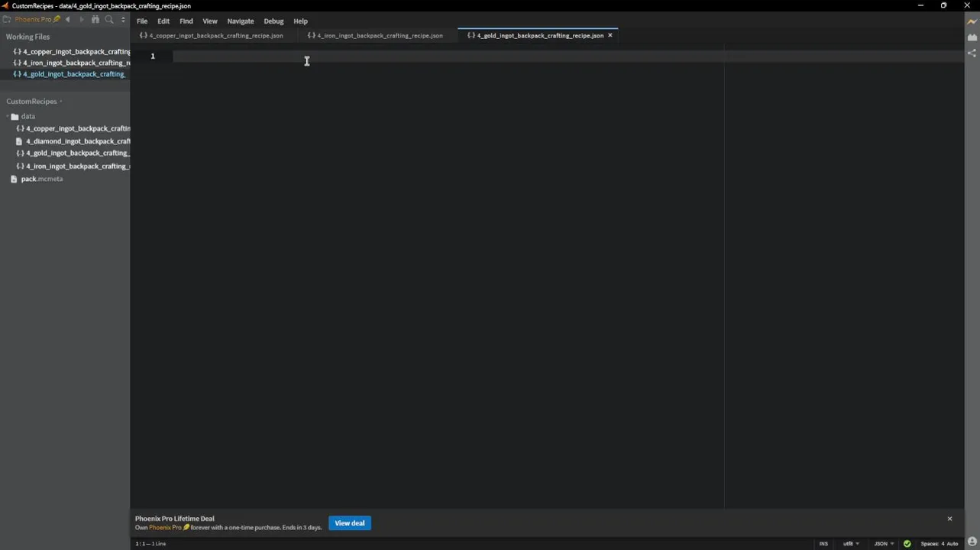Toggle Spaces indentation type in status bar

click(930, 544)
